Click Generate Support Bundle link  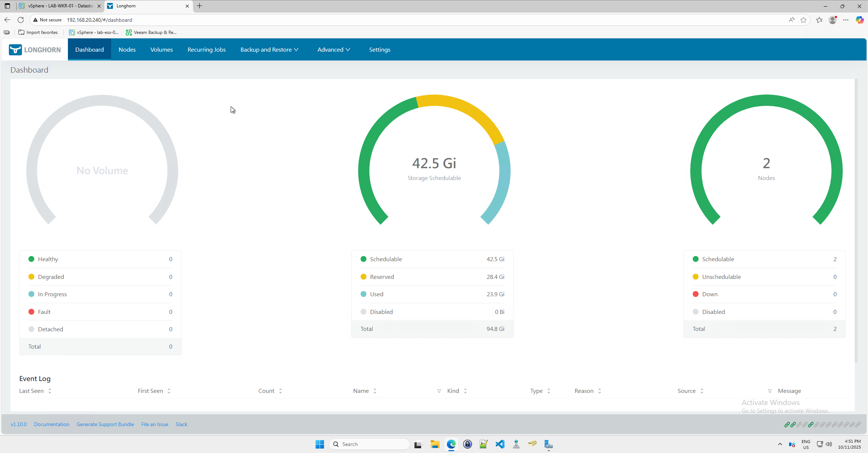pos(105,425)
